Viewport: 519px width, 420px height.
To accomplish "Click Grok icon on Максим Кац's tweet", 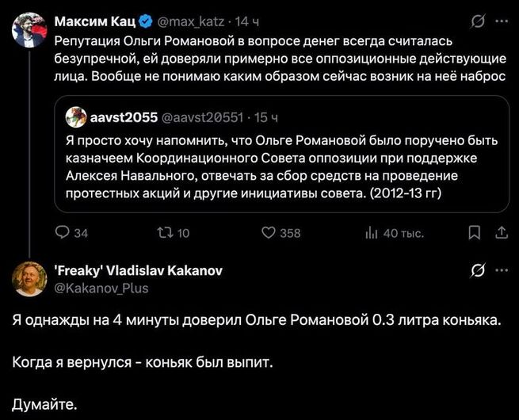I will tap(479, 21).
